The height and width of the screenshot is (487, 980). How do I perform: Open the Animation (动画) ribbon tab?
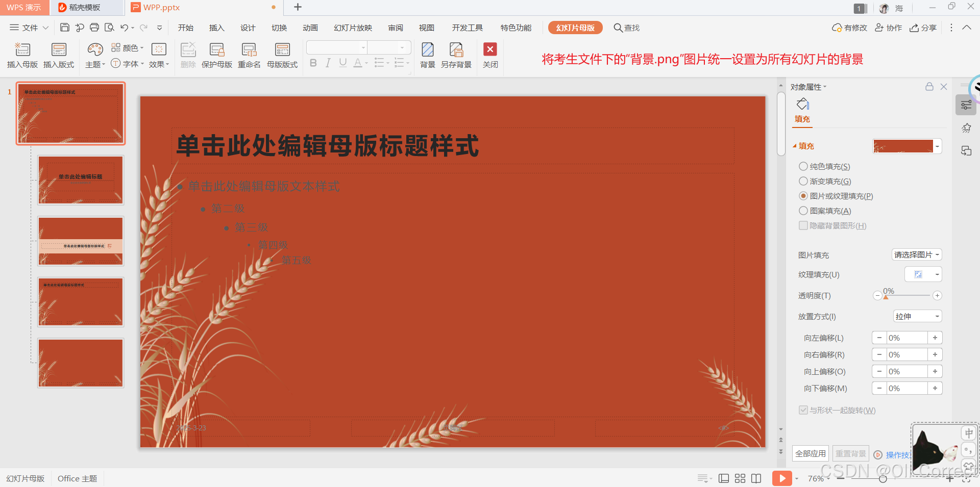tap(310, 28)
